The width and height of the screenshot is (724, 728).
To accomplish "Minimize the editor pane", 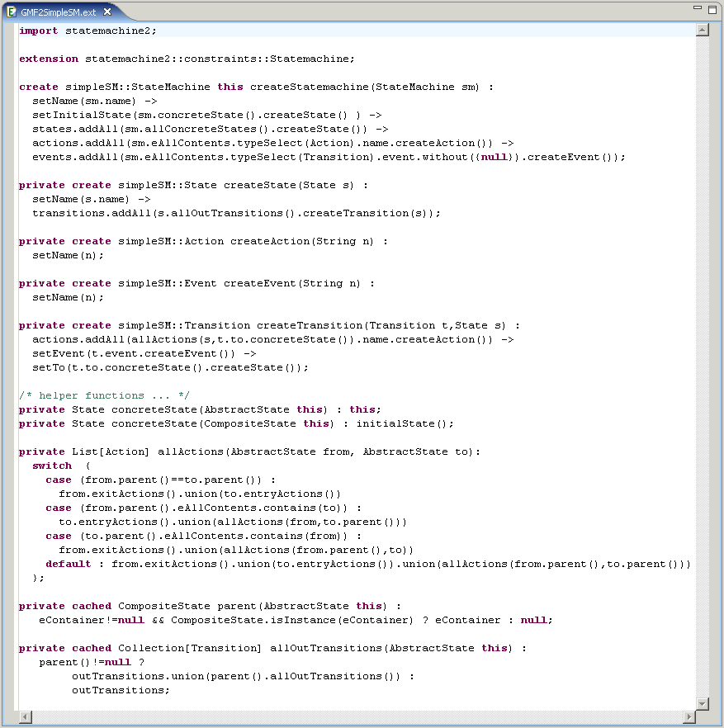I will point(697,8).
